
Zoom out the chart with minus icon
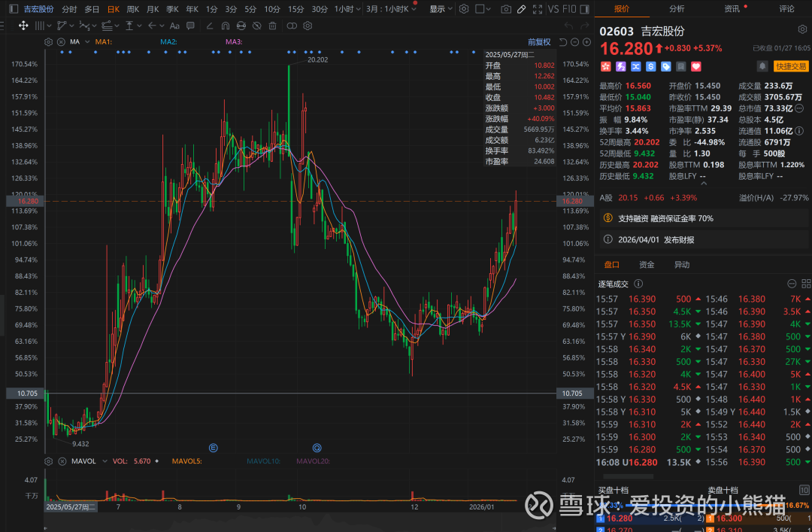click(x=575, y=42)
